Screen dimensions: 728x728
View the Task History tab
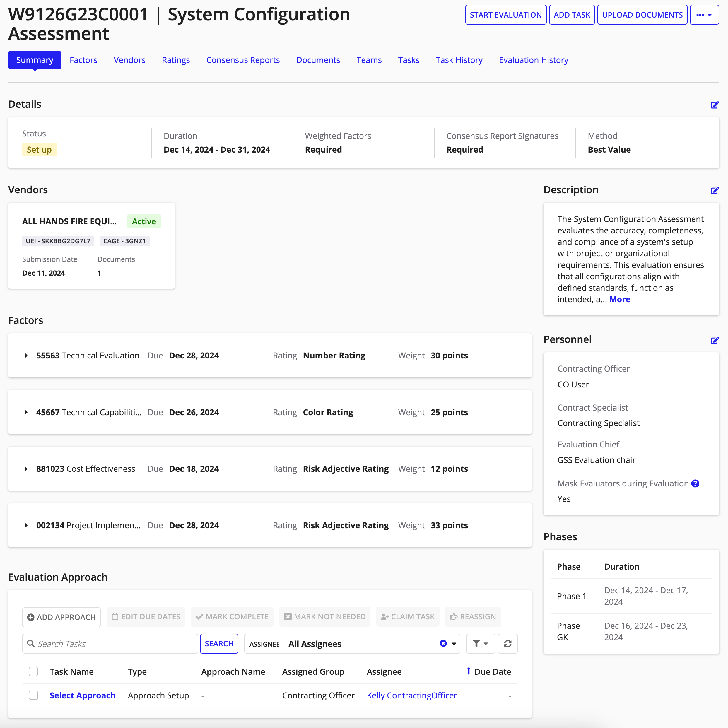coord(459,60)
